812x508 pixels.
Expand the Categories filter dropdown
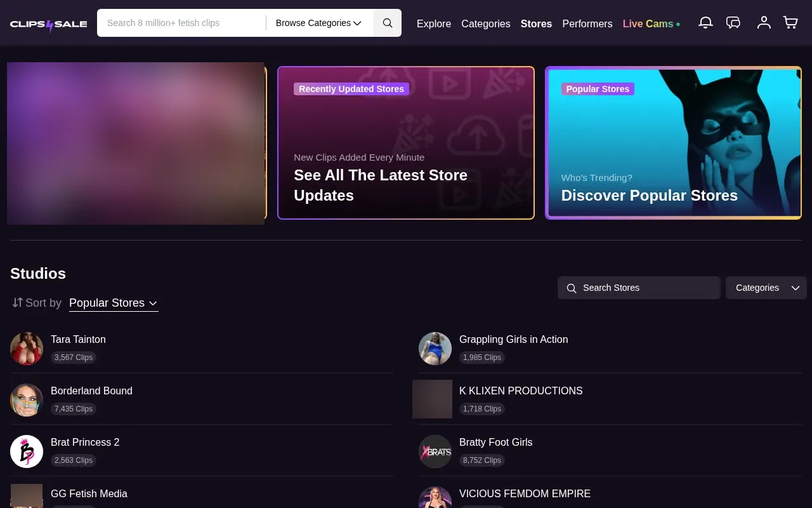(x=766, y=288)
